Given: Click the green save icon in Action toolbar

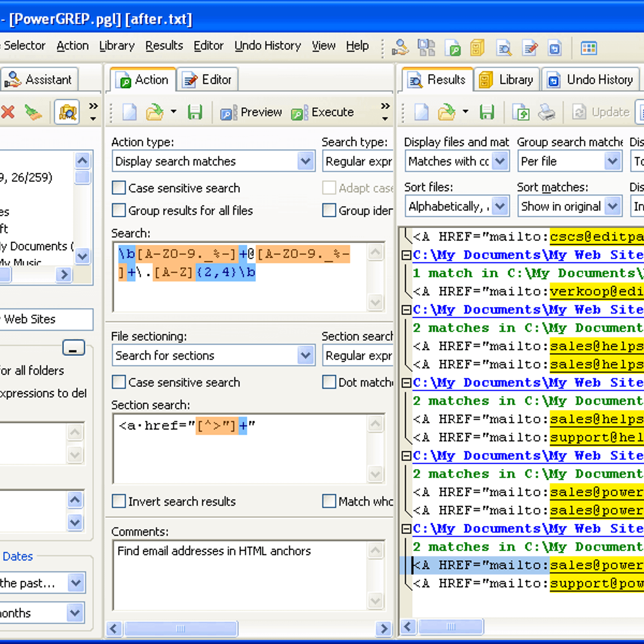Looking at the screenshot, I should pos(195,112).
